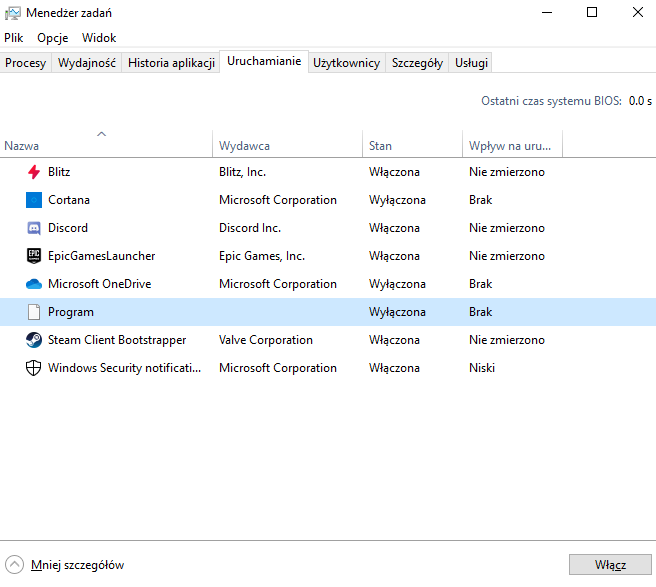Switch to the Procesy tab
This screenshot has width=656, height=587.
click(26, 63)
